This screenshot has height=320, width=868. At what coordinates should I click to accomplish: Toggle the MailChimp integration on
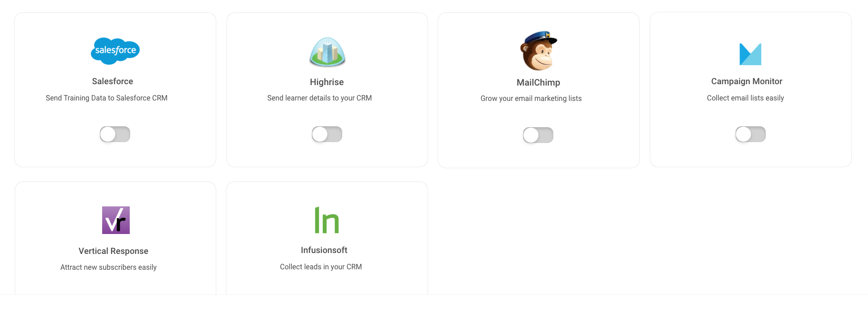tap(538, 135)
